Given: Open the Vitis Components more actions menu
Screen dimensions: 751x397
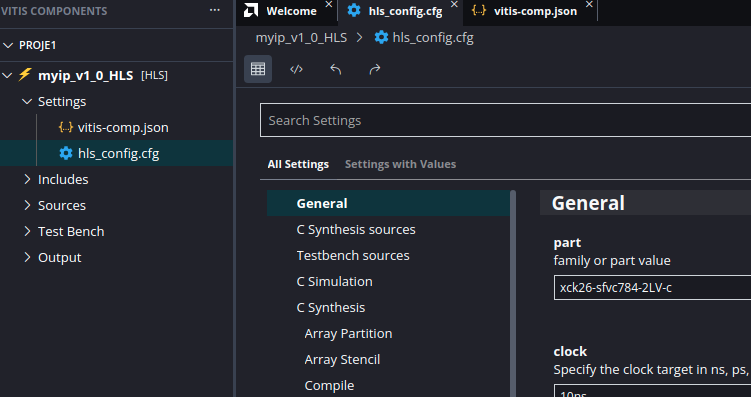Looking at the screenshot, I should [215, 11].
